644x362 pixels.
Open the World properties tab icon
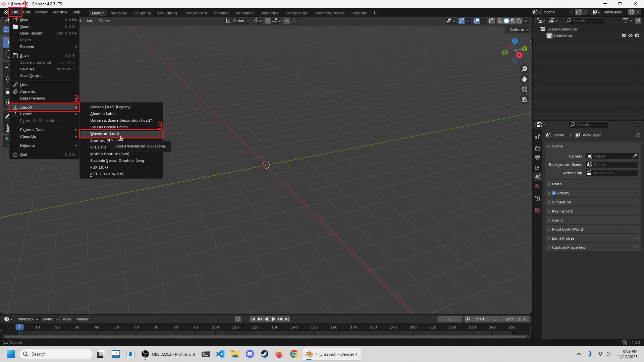538,186
